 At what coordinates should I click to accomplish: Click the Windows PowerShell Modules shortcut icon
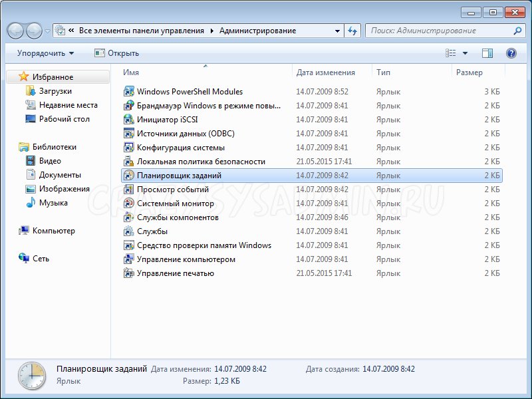point(129,92)
